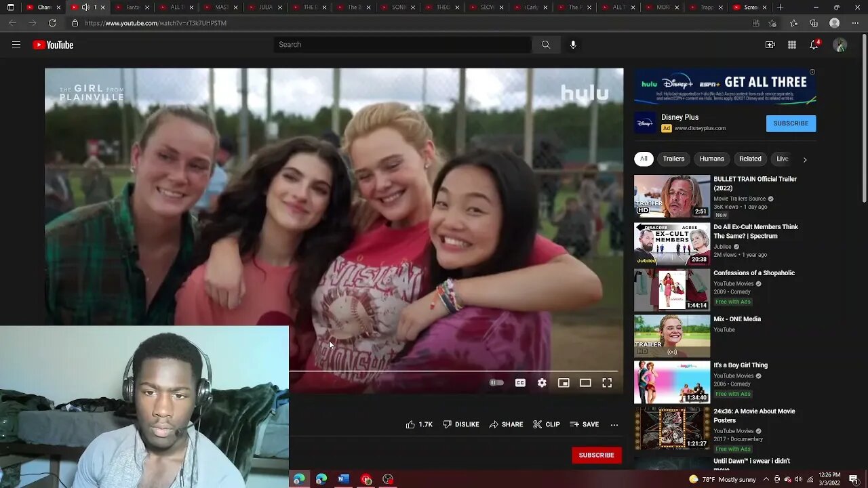868x488 pixels.
Task: Toggle the autoplay switch
Action: (x=496, y=383)
